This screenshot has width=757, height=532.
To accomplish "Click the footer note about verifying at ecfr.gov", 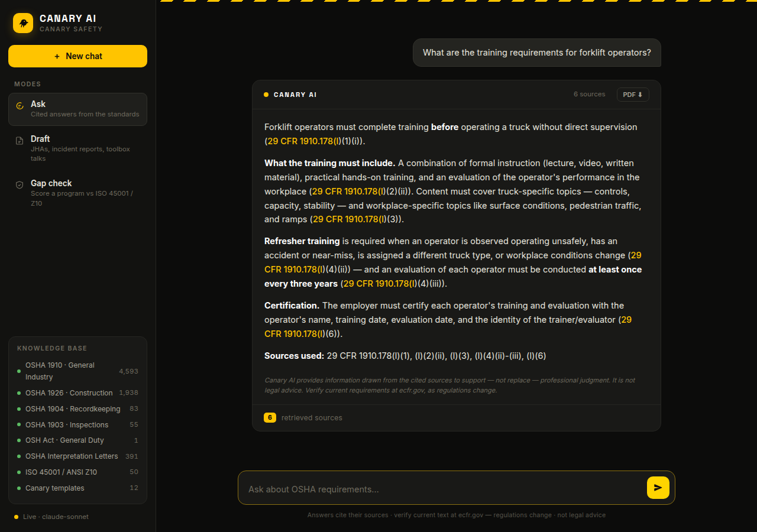I will pos(457,515).
